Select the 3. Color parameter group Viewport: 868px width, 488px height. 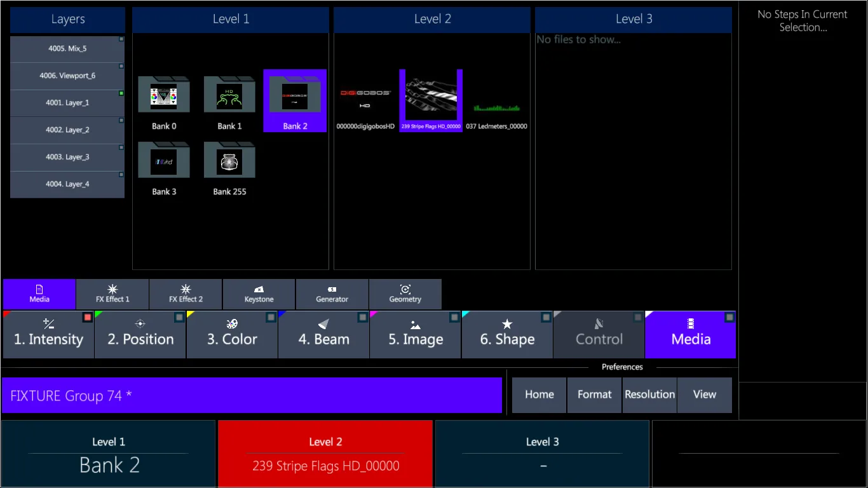(232, 334)
